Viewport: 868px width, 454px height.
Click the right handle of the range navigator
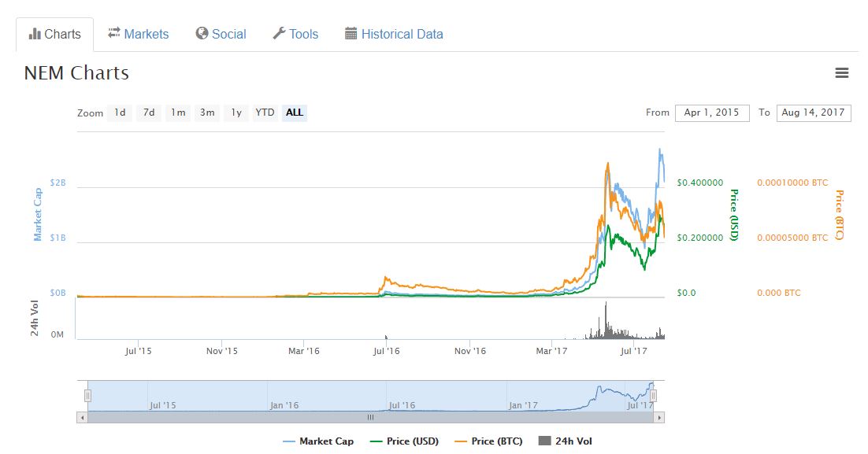[653, 396]
